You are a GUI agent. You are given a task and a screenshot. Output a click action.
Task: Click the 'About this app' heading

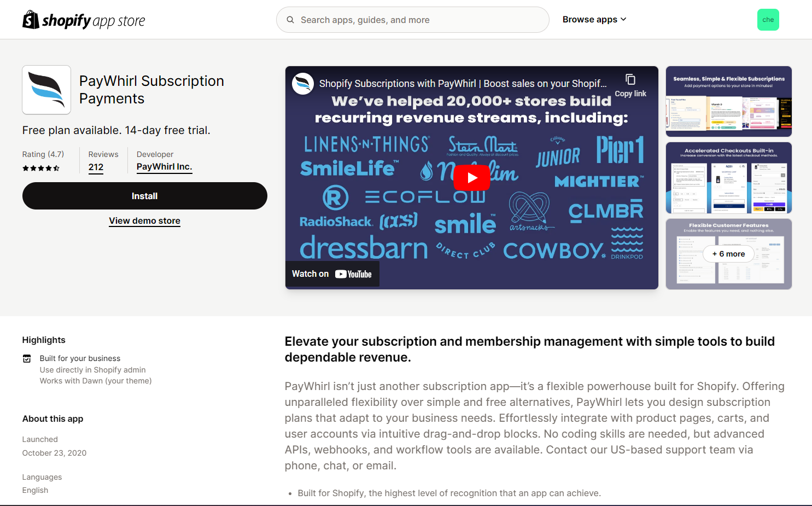[x=53, y=418]
